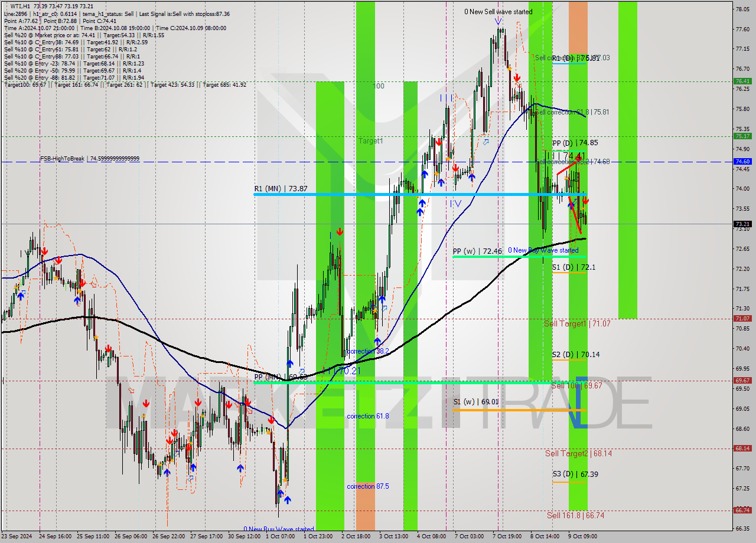This screenshot has width=756, height=543.
Task: Click the 'Sell 100 | 69.67' label
Action: click(x=576, y=385)
